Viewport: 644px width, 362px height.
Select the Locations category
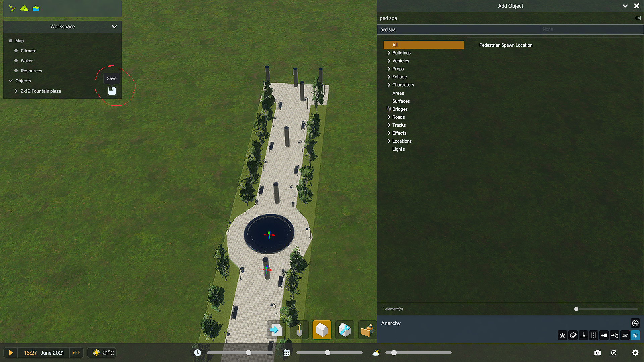tap(402, 141)
